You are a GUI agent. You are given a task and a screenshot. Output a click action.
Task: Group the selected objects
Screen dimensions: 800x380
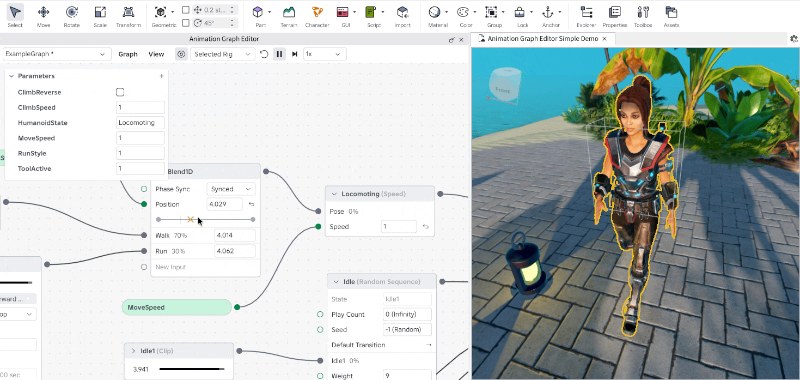click(491, 12)
